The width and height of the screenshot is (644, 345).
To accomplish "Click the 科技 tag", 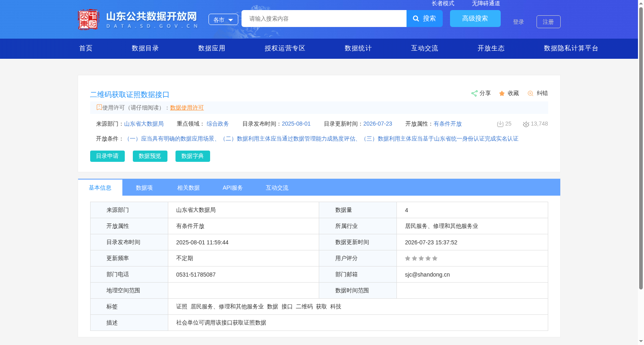I will (336, 307).
